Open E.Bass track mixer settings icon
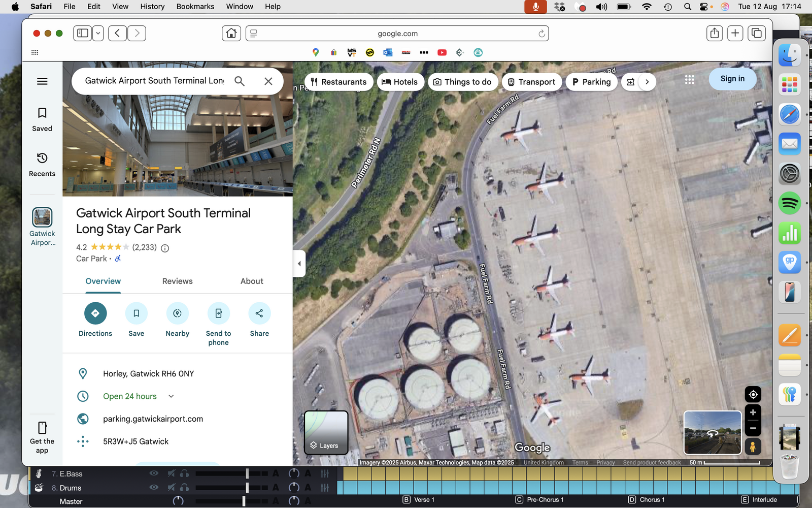Screen dimensions: 812x508 coord(325,473)
